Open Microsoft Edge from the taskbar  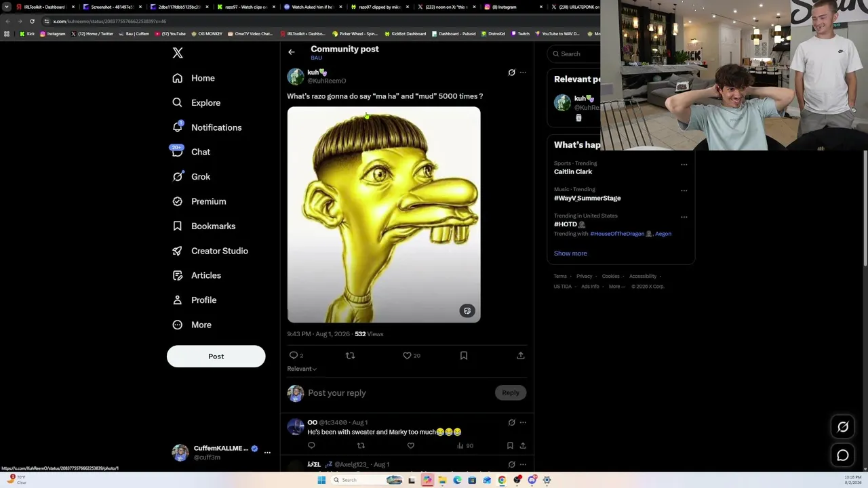[457, 480]
